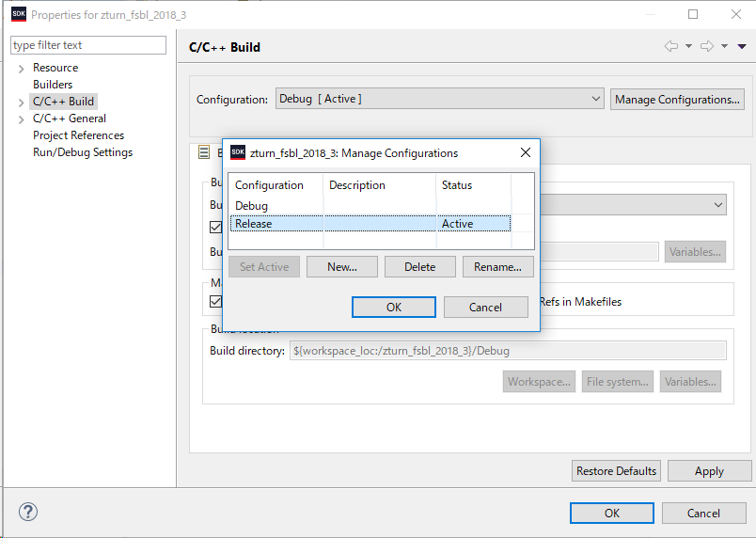Image resolution: width=756 pixels, height=538 pixels.
Task: Toggle the checkbox in the Builder group
Action: 215,227
